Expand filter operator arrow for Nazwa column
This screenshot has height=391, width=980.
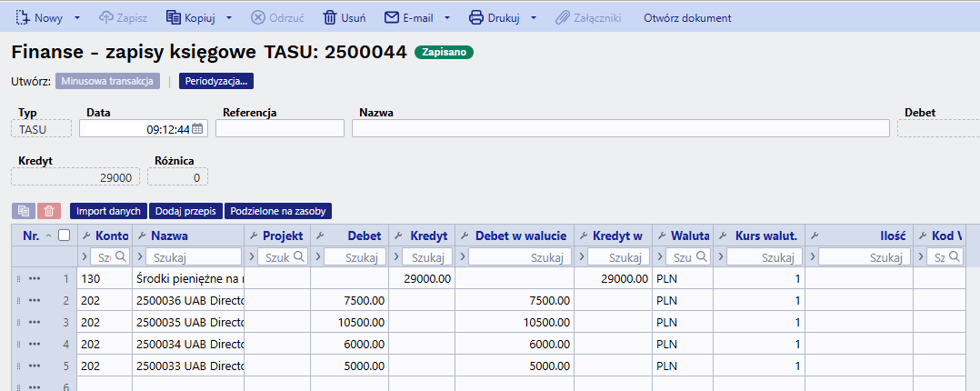point(140,256)
